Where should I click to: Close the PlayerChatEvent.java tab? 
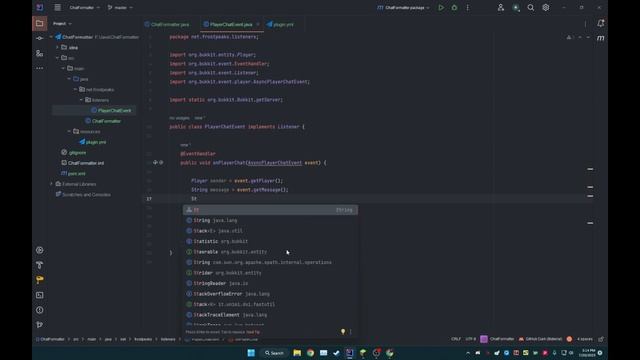(x=258, y=24)
